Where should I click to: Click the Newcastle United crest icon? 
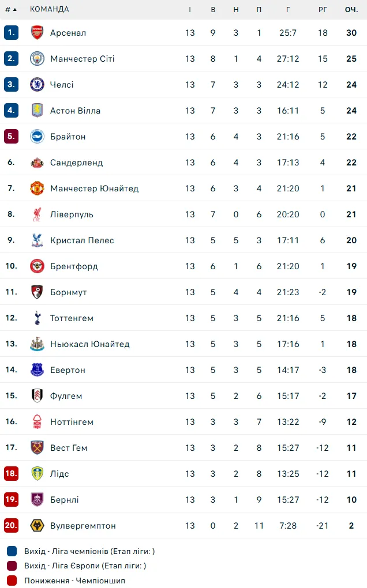pos(37,344)
